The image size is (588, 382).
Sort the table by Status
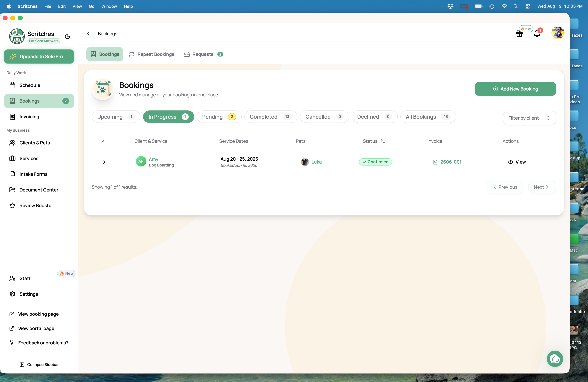(x=374, y=141)
